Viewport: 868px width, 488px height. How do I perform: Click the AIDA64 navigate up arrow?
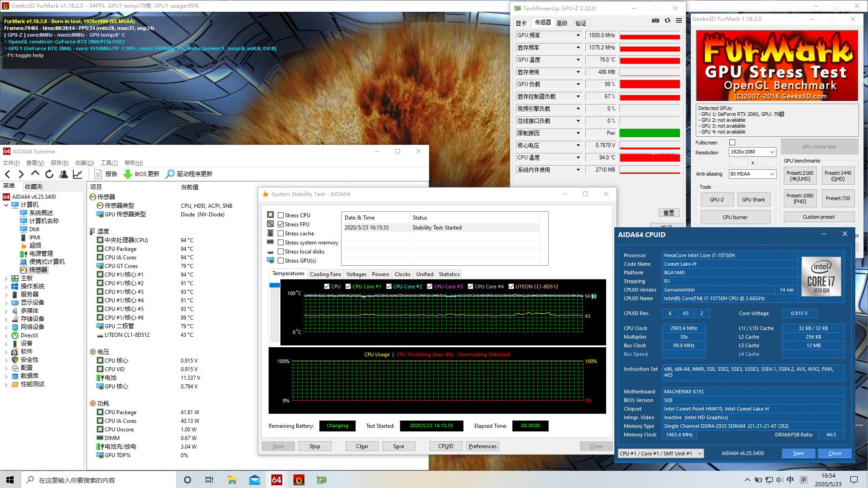pos(35,174)
